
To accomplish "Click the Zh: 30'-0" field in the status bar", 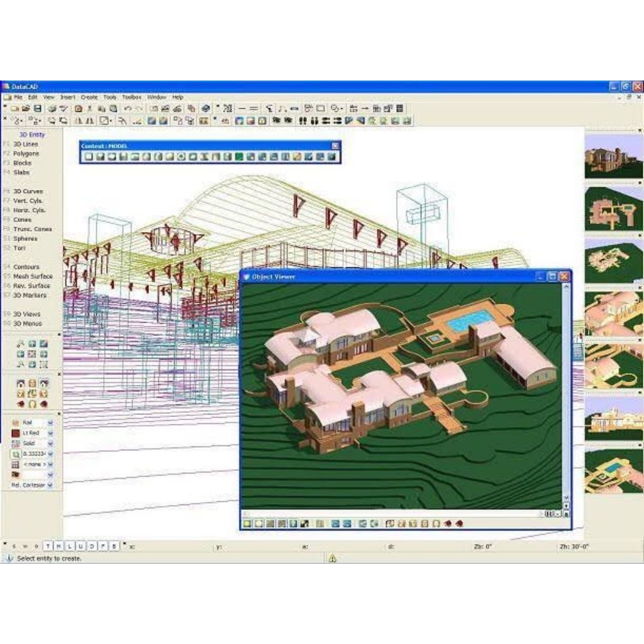I will tap(574, 547).
